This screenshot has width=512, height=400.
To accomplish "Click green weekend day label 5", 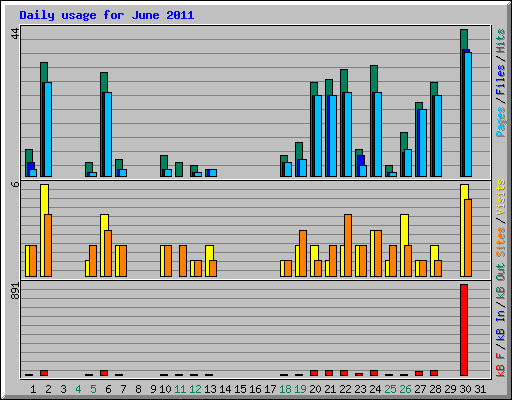I will [93, 389].
